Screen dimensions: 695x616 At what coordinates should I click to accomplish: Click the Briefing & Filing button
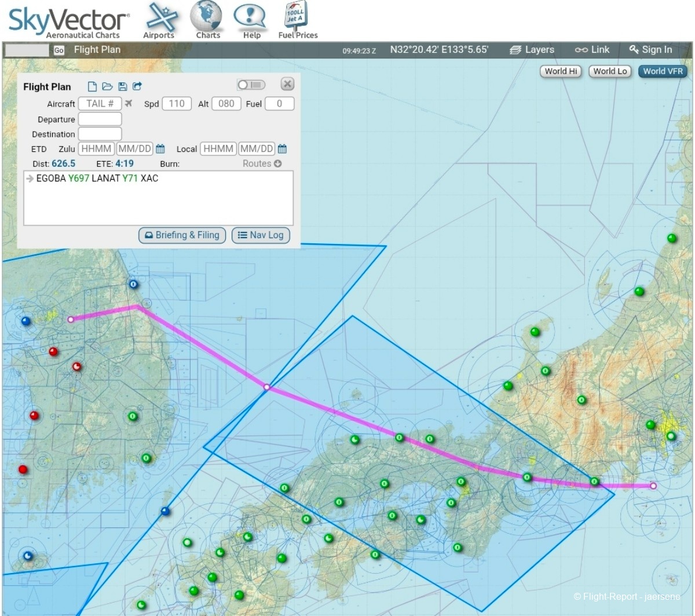click(182, 235)
